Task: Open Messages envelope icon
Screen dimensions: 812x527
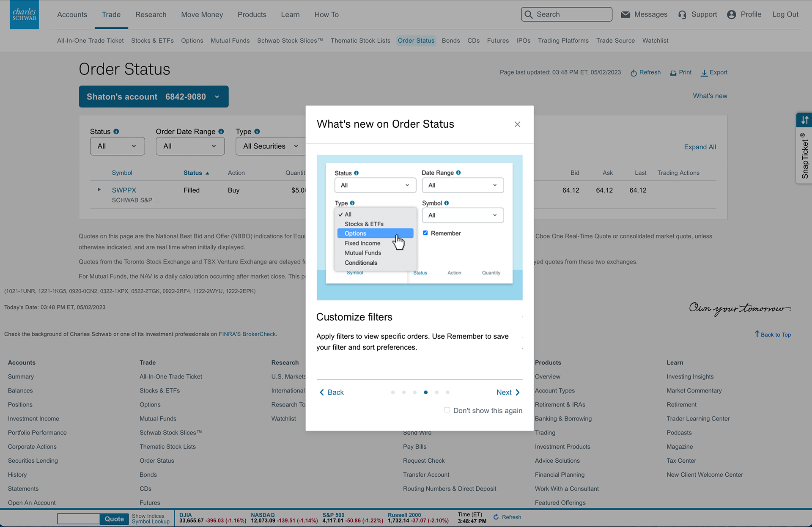Action: pyautogui.click(x=625, y=14)
